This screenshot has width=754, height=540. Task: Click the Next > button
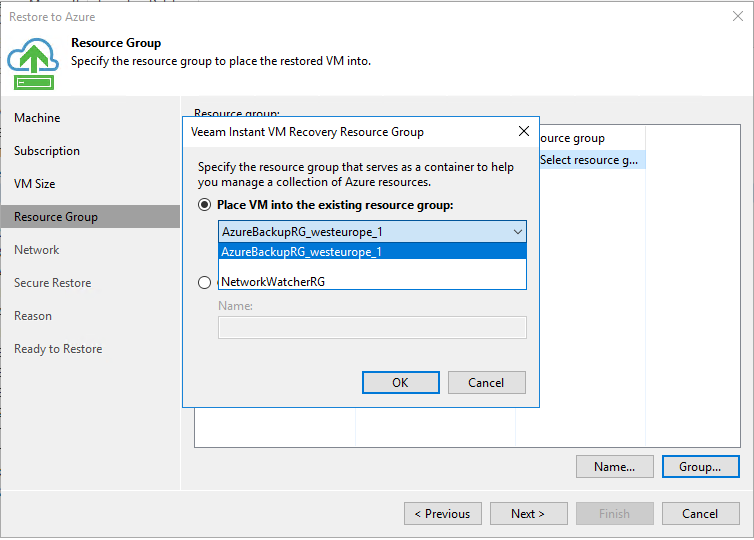528,514
